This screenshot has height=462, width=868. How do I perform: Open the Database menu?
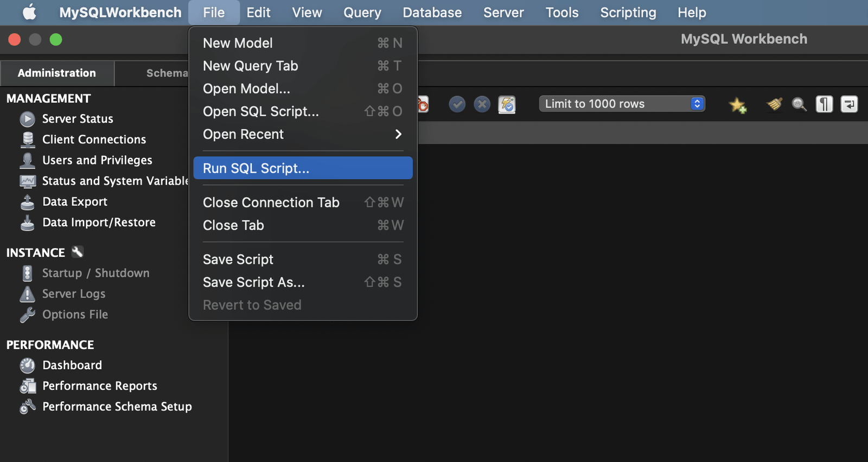(432, 12)
